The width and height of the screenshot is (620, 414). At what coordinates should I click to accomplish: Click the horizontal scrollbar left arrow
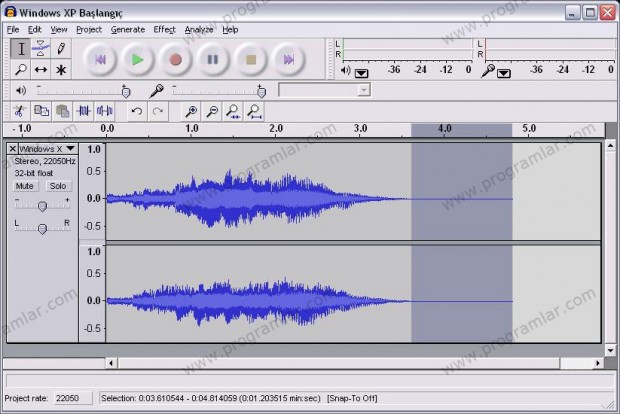coord(111,363)
